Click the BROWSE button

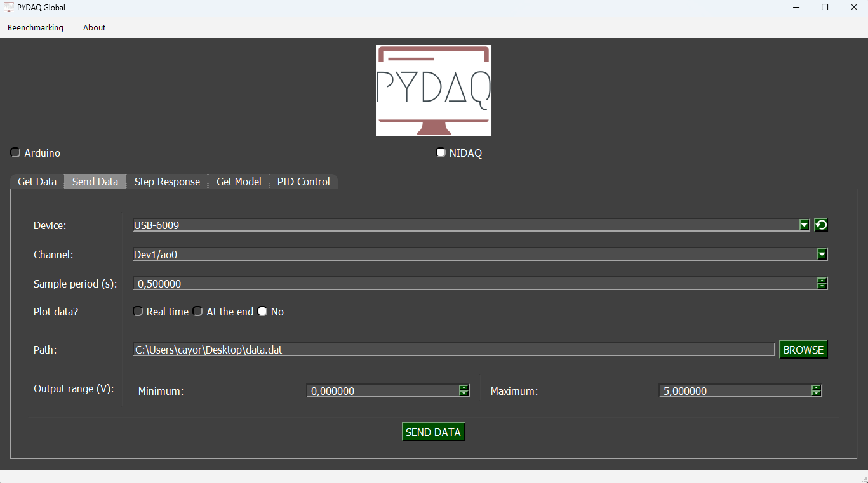click(803, 350)
